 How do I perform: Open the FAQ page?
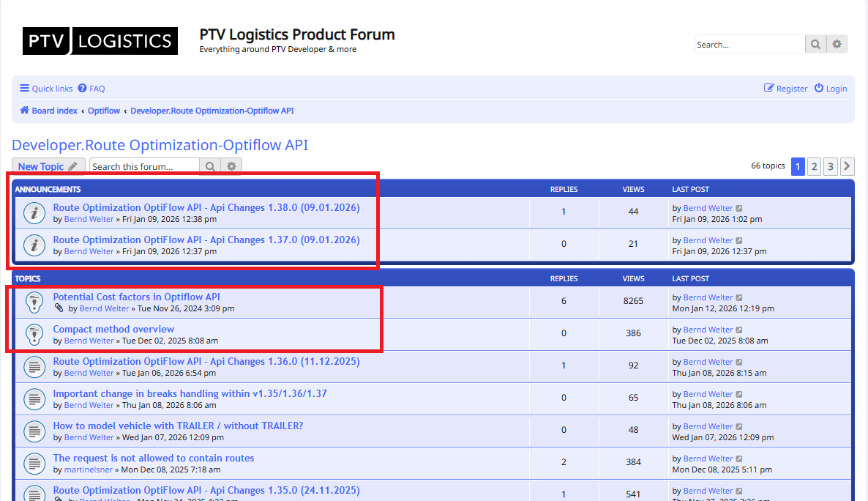(91, 89)
